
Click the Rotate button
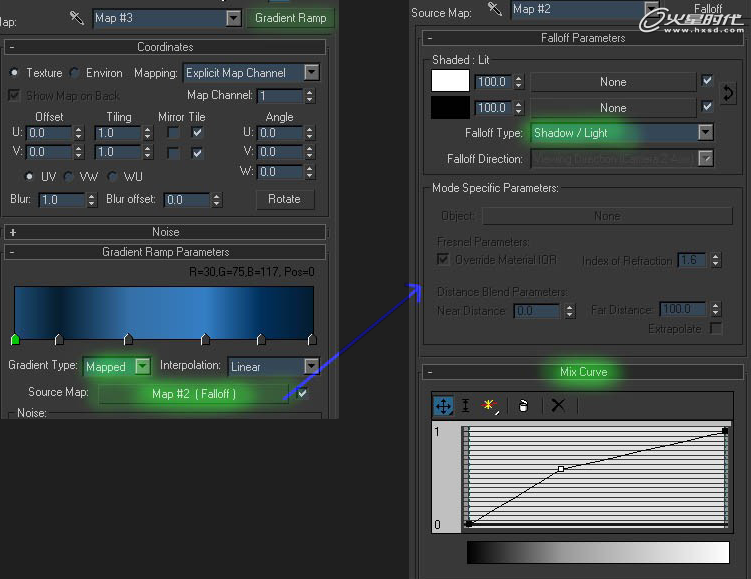pos(284,199)
